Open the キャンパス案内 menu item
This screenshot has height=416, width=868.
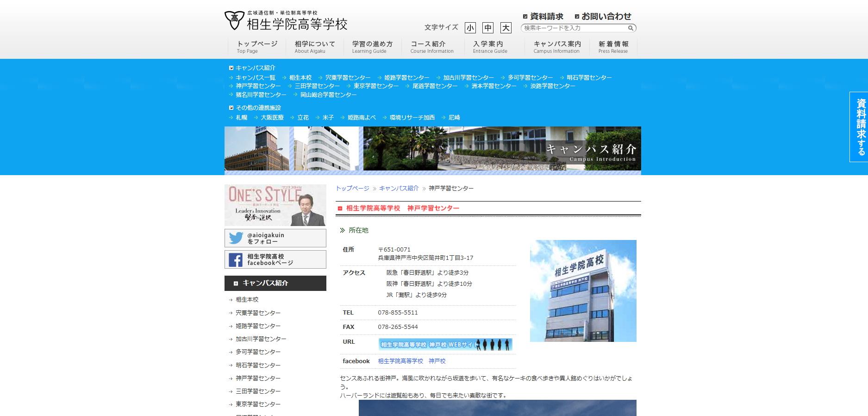tap(557, 47)
